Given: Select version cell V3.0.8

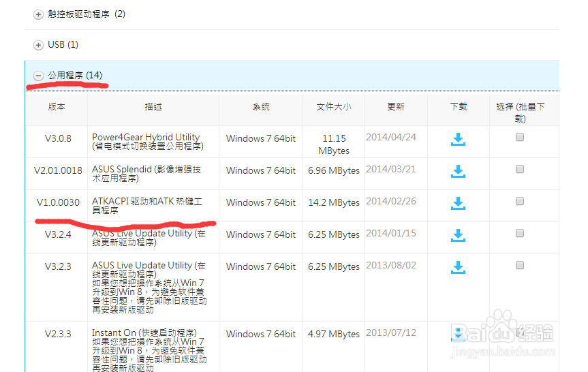Looking at the screenshot, I should (58, 138).
